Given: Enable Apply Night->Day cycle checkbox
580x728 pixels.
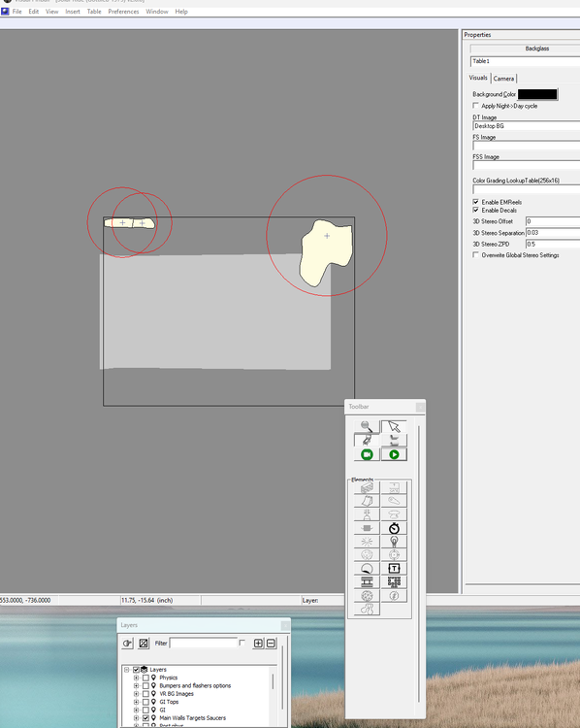Looking at the screenshot, I should click(x=475, y=106).
